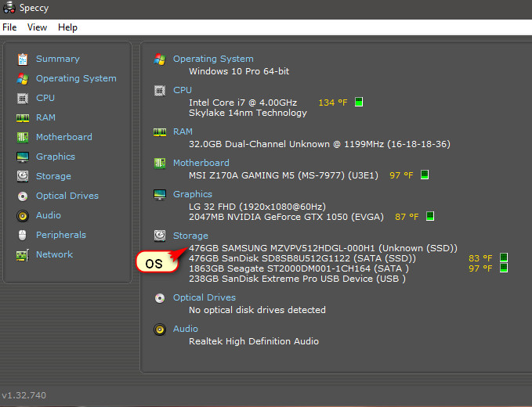This screenshot has width=532, height=407.
Task: Select Optical Drives in the sidebar
Action: [x=67, y=196]
